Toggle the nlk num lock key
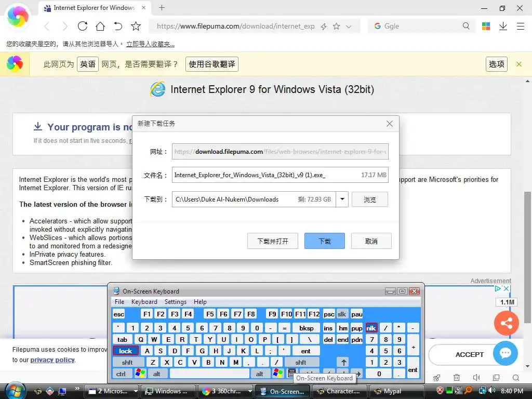The image size is (532, 399). point(371,328)
